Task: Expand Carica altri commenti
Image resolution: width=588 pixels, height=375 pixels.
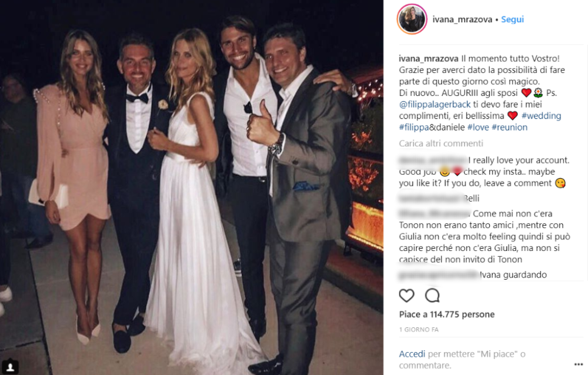Action: (x=441, y=143)
